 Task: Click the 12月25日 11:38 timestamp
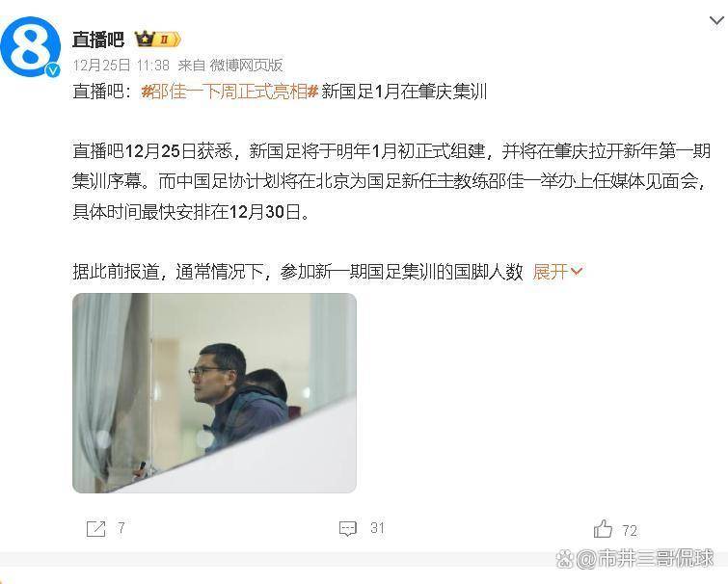coord(121,65)
